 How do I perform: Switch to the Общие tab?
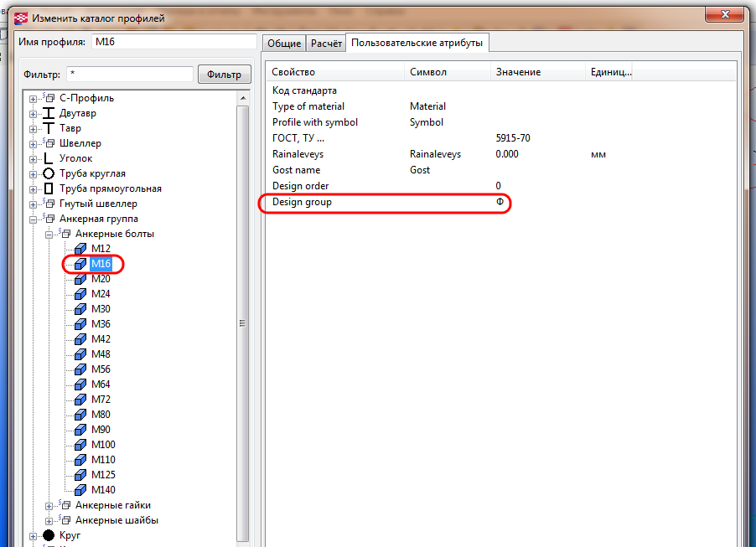[283, 44]
